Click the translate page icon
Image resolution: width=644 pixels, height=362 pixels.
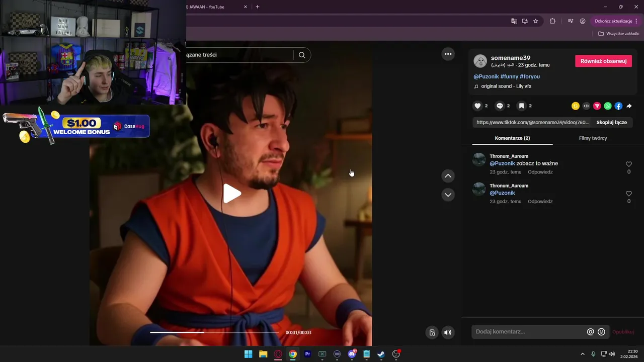pyautogui.click(x=514, y=21)
